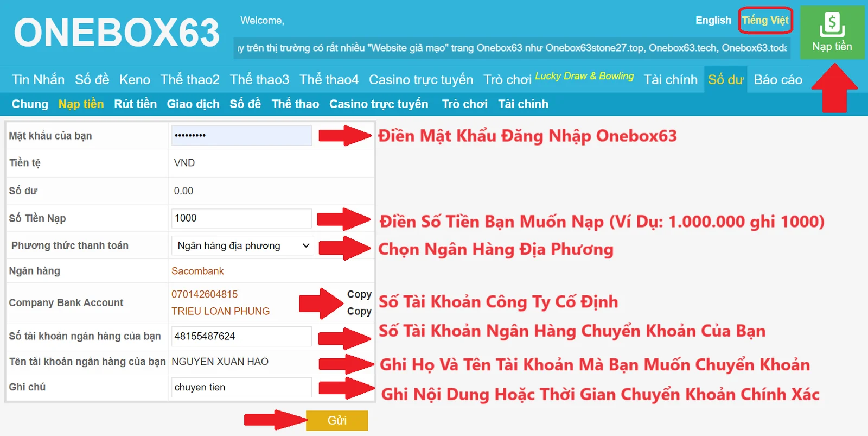
Task: Select the Số dư menu item
Action: [725, 79]
